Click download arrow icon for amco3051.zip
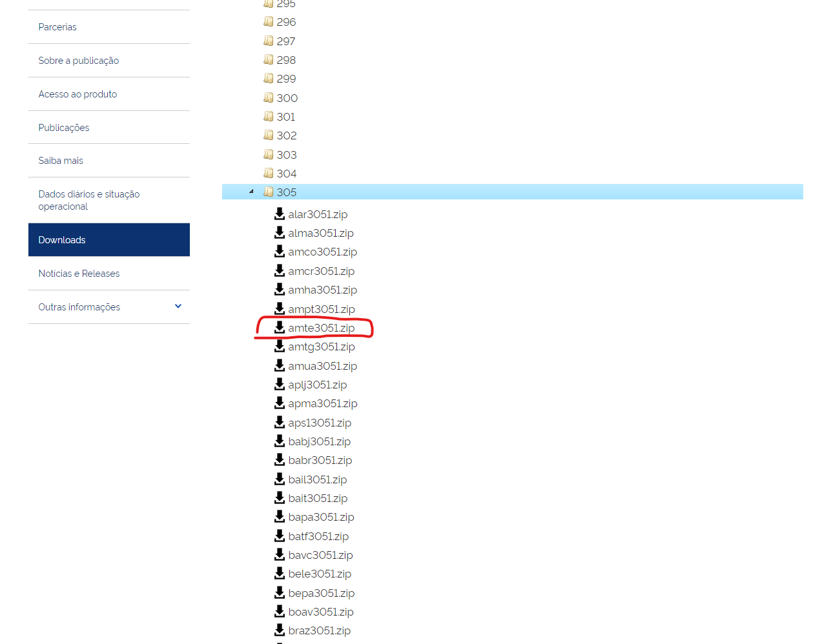 (x=280, y=251)
